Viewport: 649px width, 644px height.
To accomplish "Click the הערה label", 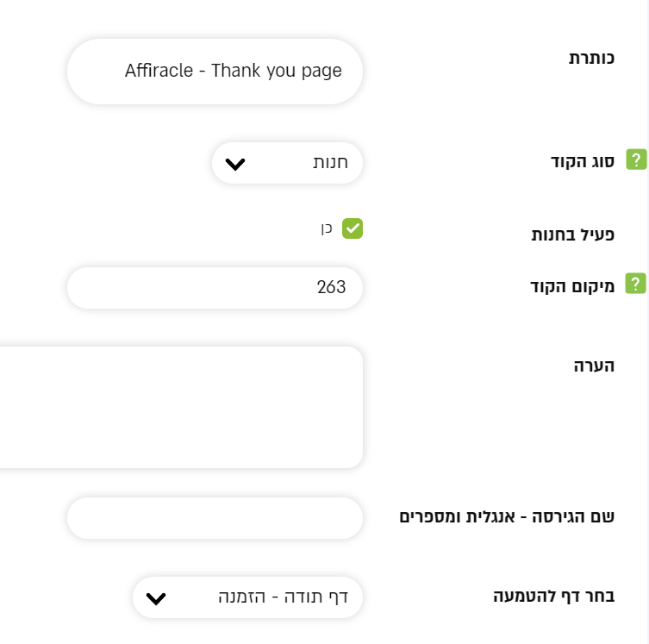I will click(595, 366).
